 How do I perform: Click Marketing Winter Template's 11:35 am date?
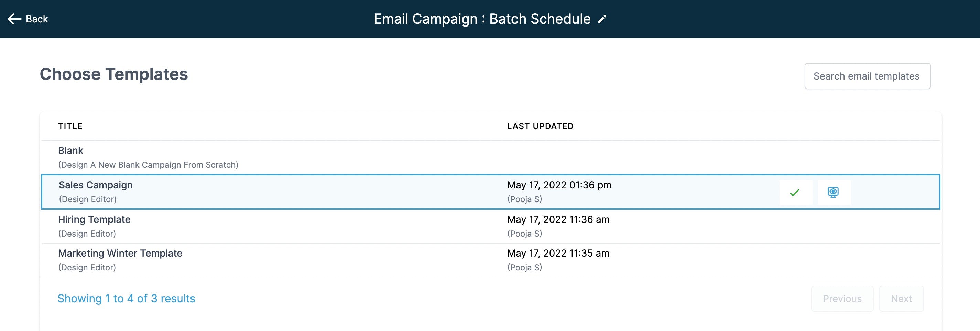pyautogui.click(x=558, y=253)
